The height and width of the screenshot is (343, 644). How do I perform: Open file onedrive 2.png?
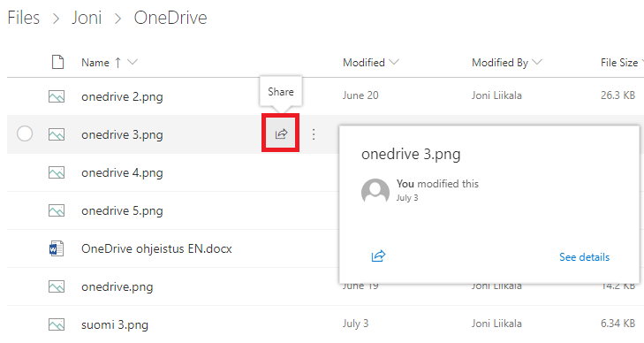pos(122,97)
